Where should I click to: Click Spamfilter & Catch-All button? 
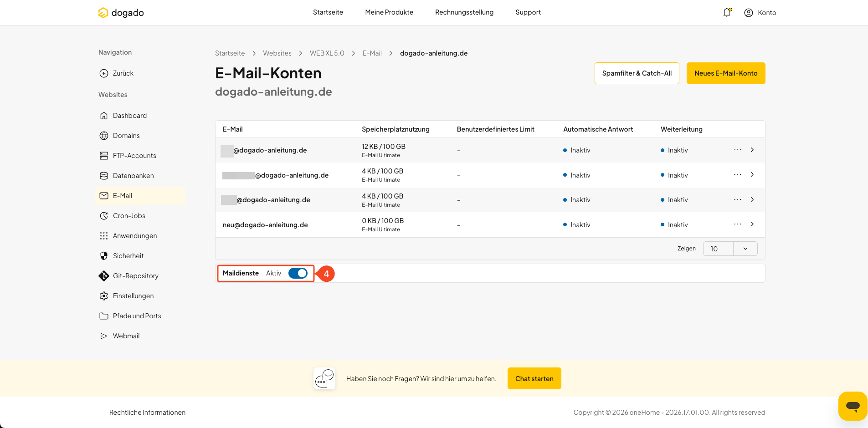pyautogui.click(x=637, y=73)
